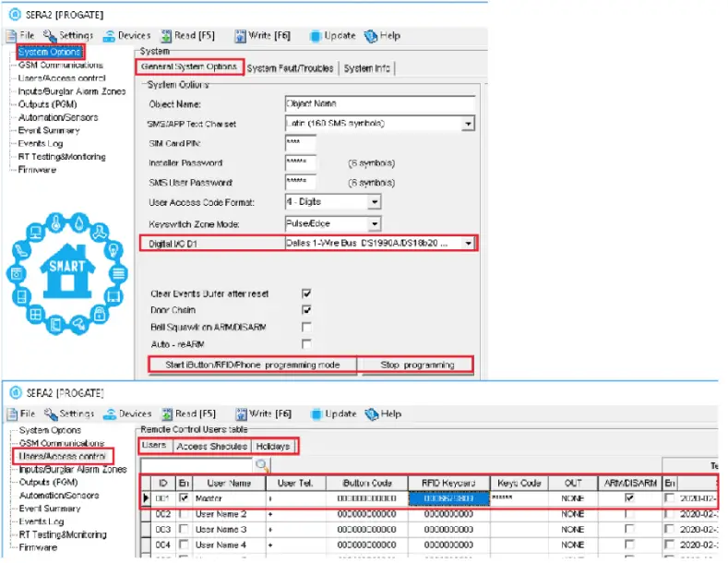Select System Options in top window tree
The image size is (728, 563).
(x=49, y=52)
